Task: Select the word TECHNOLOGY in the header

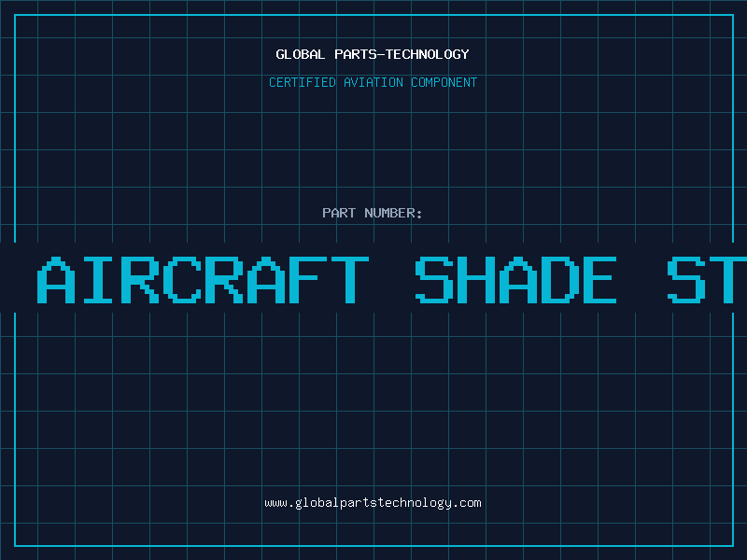Action: tap(428, 54)
